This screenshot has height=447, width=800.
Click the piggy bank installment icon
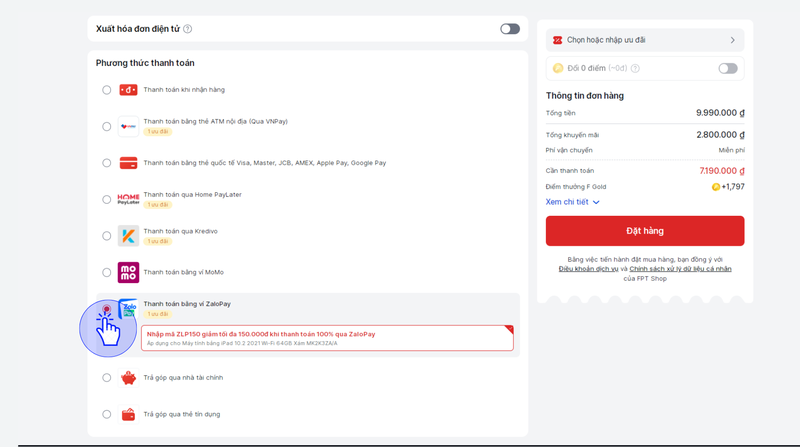click(x=128, y=378)
